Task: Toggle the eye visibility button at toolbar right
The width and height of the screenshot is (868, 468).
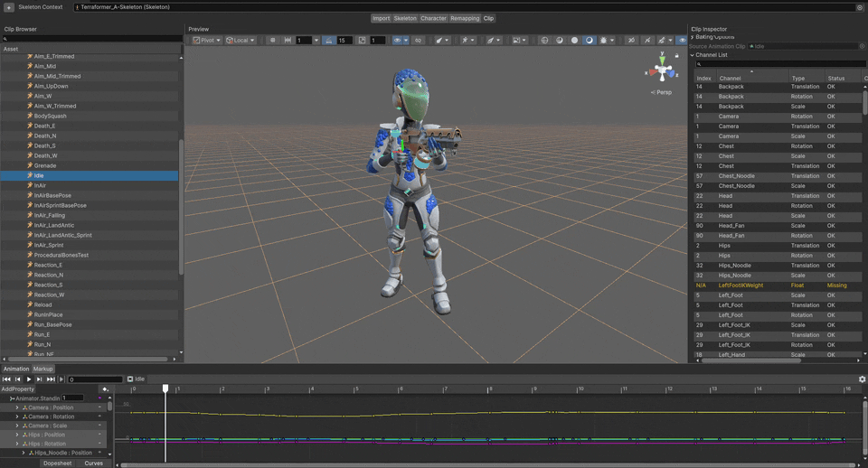Action: 682,41
